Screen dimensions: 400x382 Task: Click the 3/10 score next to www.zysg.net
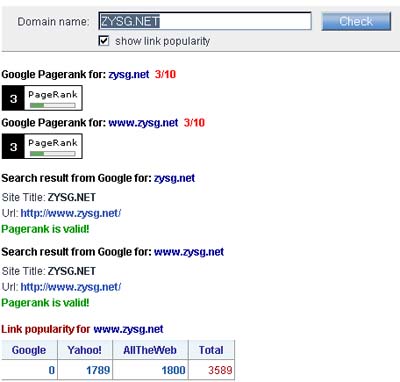tap(194, 123)
